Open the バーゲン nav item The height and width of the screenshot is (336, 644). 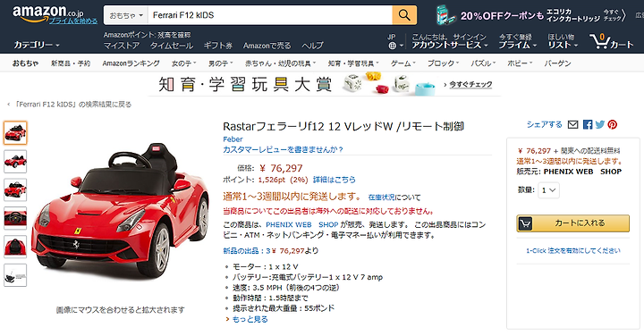click(557, 63)
